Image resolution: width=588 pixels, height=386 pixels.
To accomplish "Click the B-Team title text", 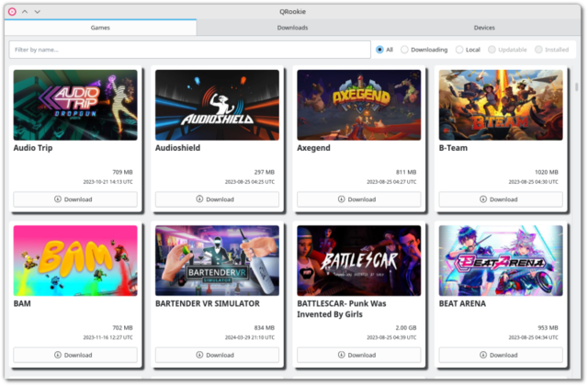I will coord(453,148).
